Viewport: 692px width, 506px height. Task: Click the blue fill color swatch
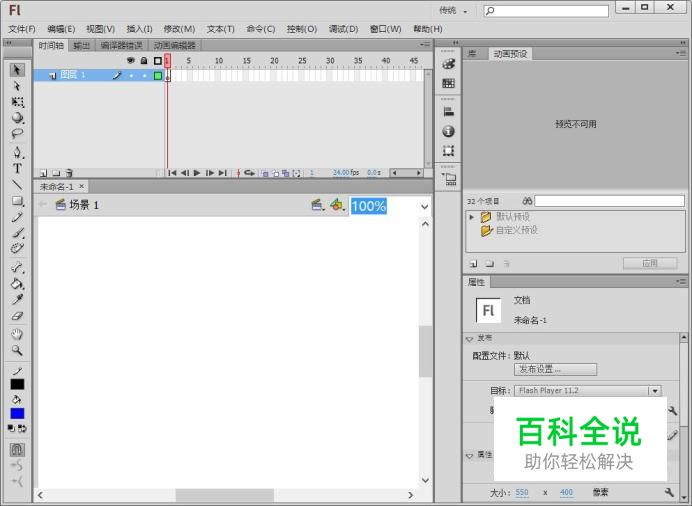(17, 413)
